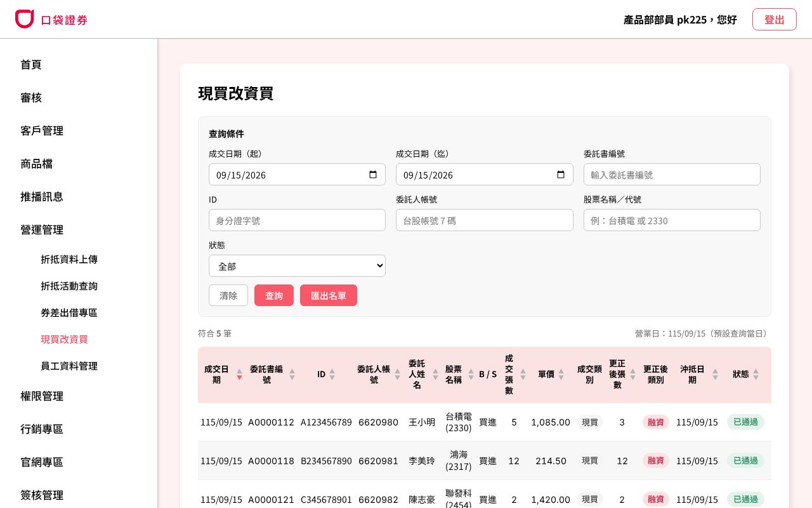Open 客戶管理 menu item

42,130
